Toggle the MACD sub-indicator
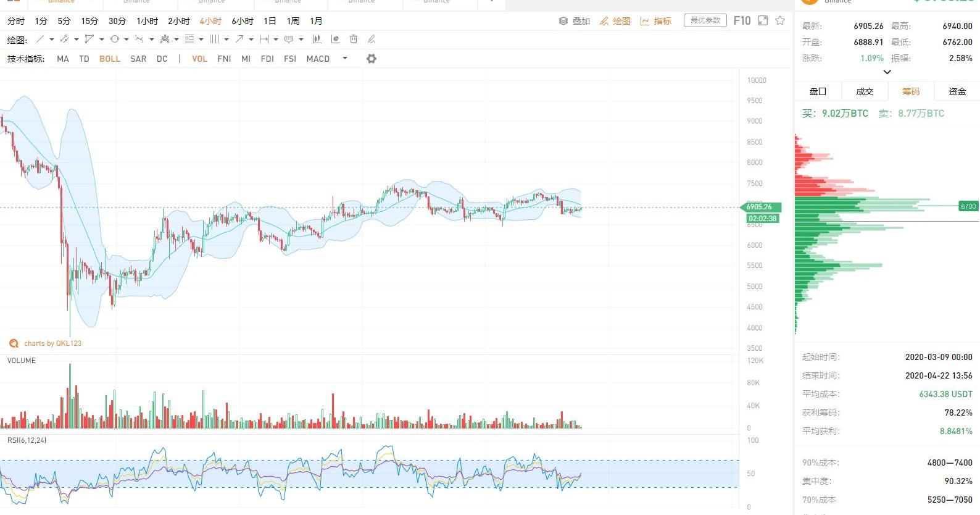The image size is (980, 515). point(318,59)
